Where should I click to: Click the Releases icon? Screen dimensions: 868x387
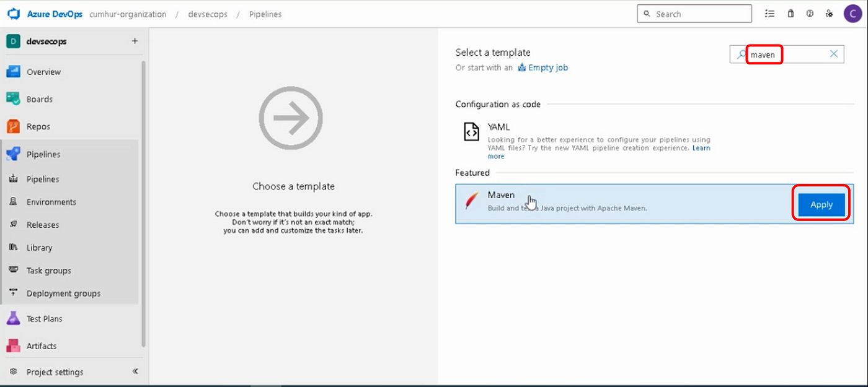point(14,225)
